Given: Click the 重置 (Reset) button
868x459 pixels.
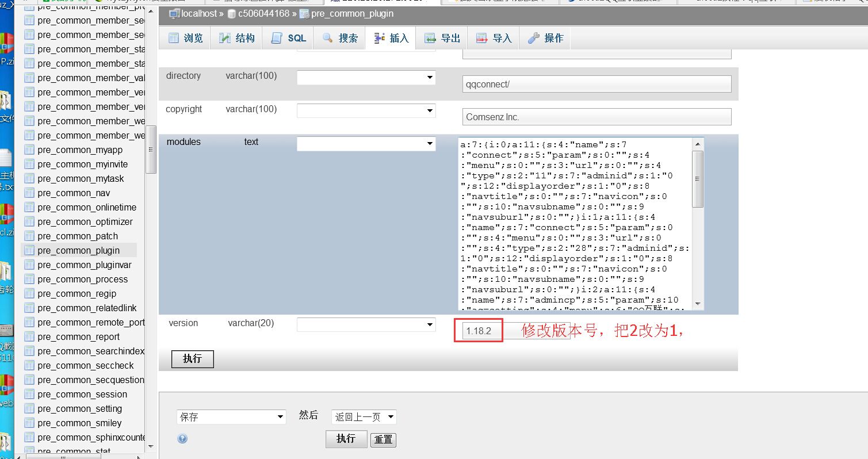Looking at the screenshot, I should pos(383,439).
